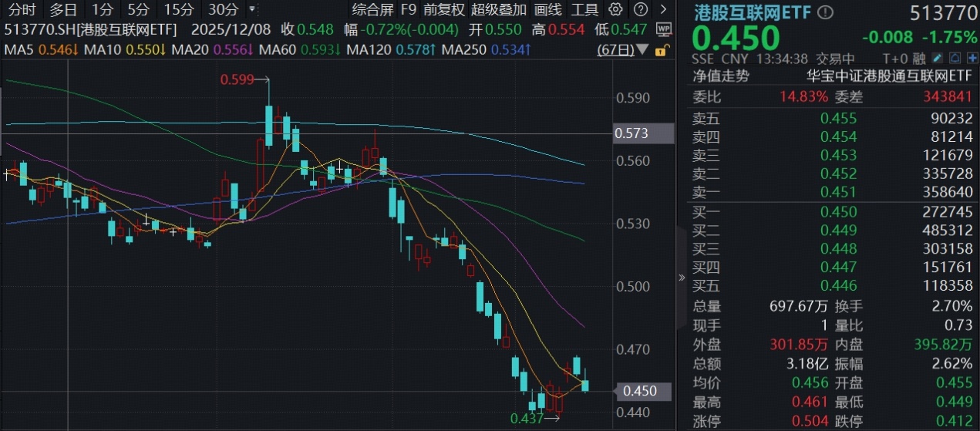Expand more time periods dropdown after 30分

click(x=252, y=10)
